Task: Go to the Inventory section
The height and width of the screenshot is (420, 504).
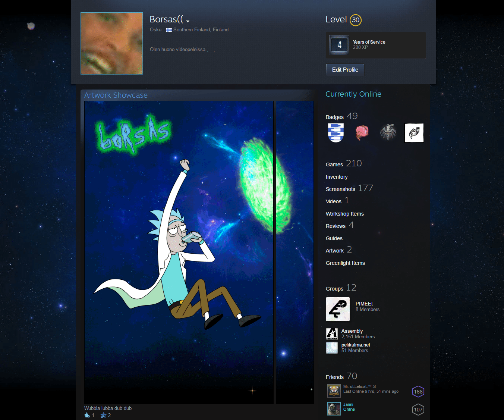Action: click(337, 177)
